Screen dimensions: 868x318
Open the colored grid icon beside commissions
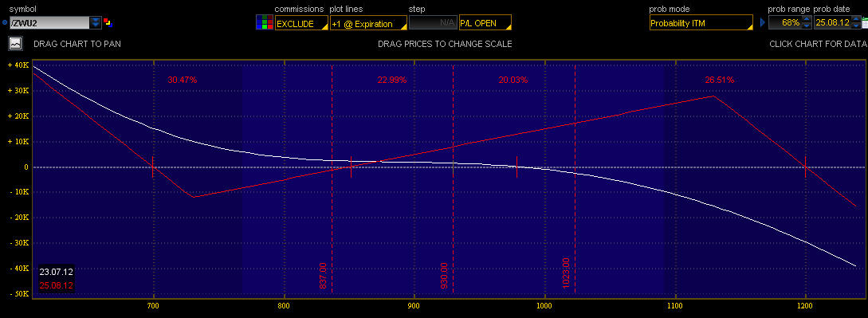tap(264, 22)
